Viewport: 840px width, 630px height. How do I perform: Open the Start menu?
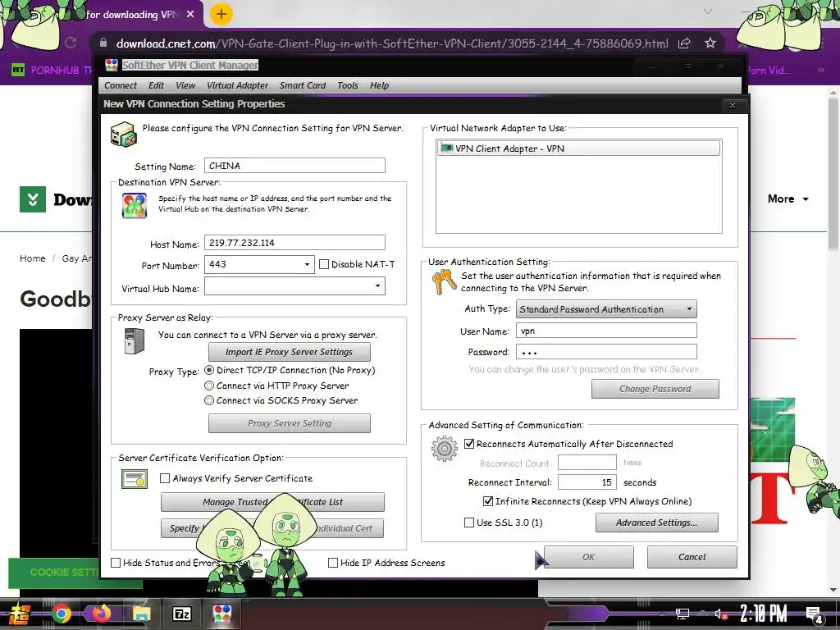20,614
